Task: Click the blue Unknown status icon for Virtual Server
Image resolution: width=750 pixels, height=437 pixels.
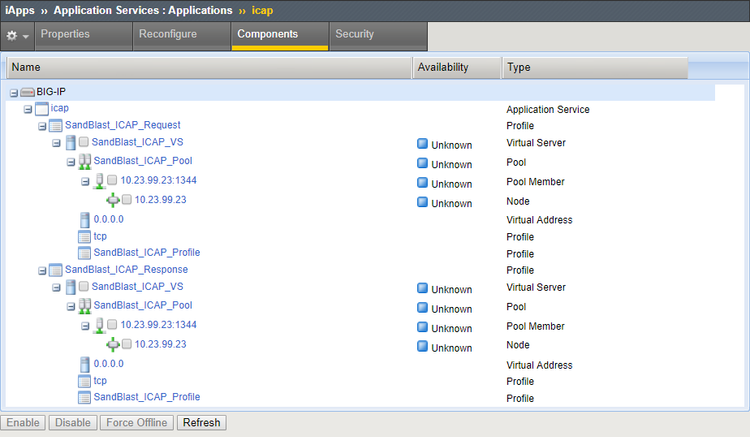Action: click(x=423, y=144)
